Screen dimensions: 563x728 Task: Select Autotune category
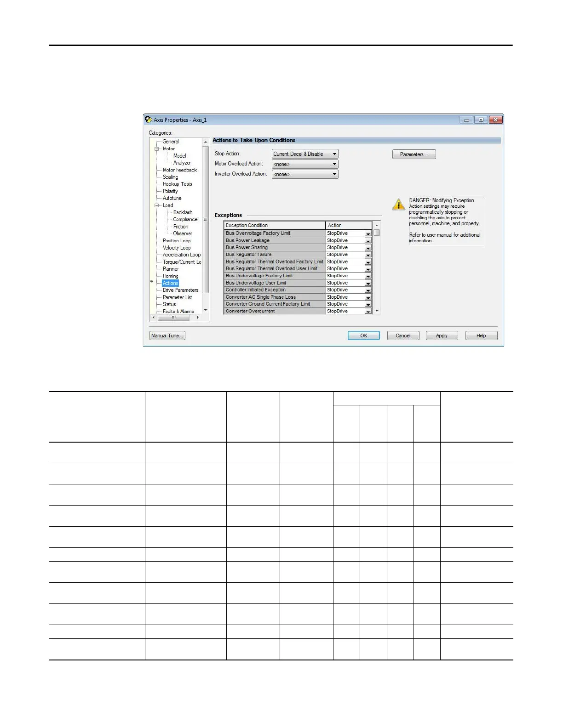point(172,198)
